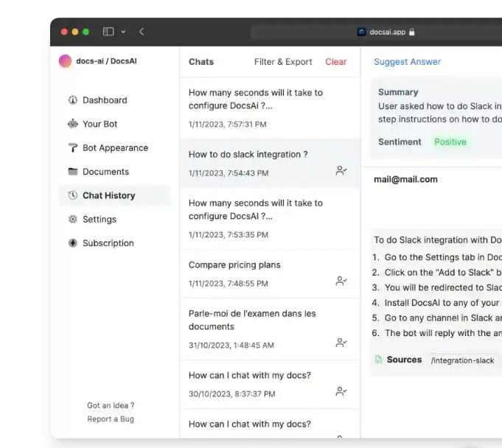Click the Positive sentiment badge
The image size is (502, 448).
pos(450,141)
